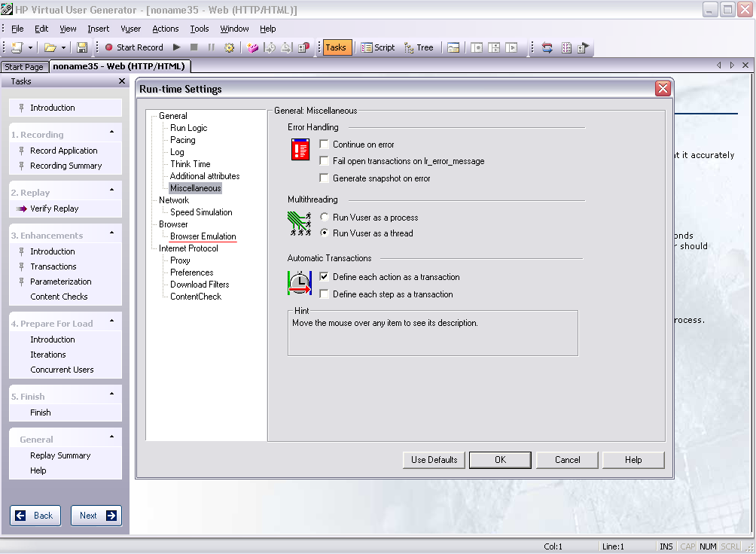Open the dropdown next to the Open icon
This screenshot has width=756, height=554.
(x=62, y=47)
